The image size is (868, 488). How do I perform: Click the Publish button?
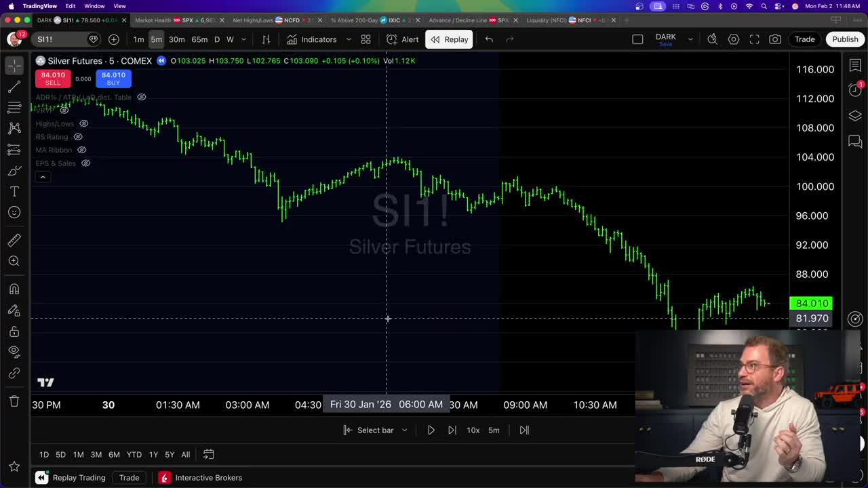coord(845,39)
